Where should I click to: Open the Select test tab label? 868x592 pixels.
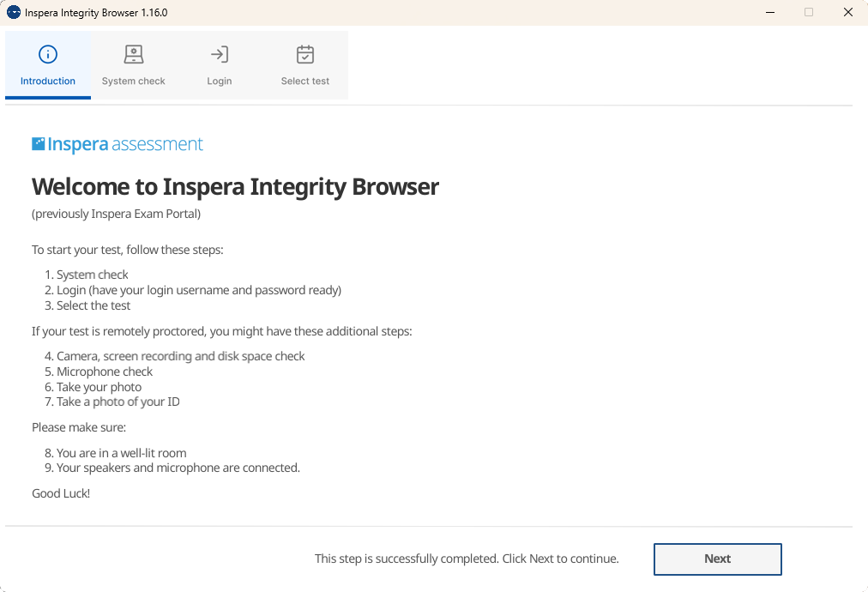pyautogui.click(x=305, y=81)
